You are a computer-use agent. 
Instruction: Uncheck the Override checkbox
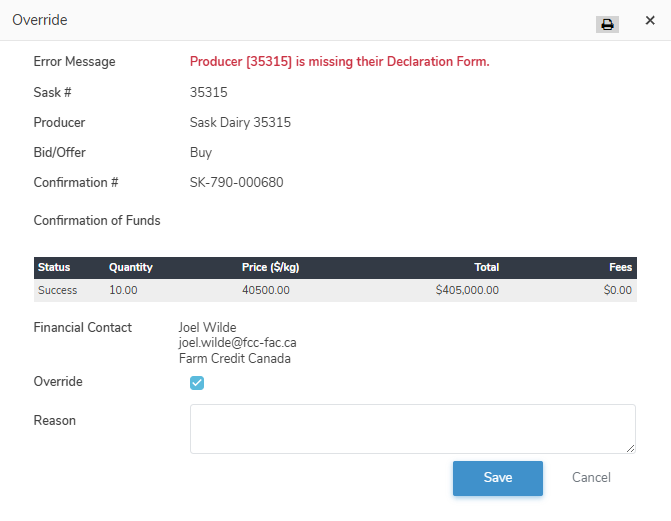[x=197, y=383]
